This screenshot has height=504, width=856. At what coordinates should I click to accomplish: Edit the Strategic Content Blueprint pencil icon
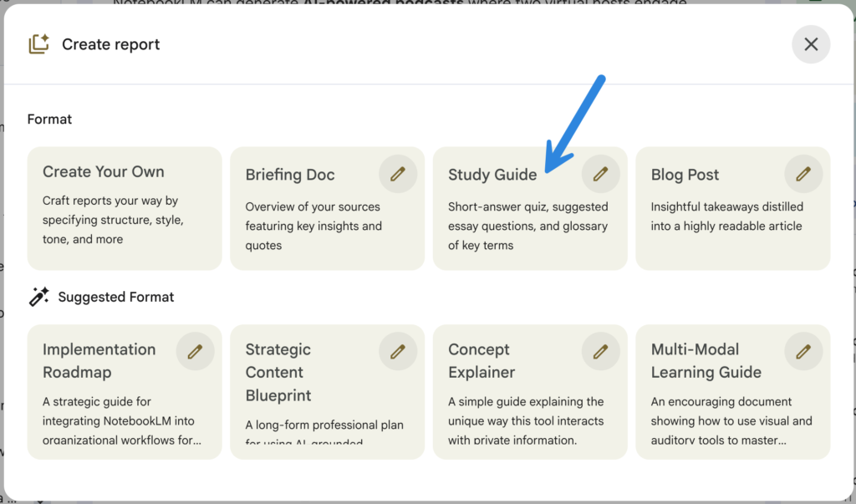(398, 352)
